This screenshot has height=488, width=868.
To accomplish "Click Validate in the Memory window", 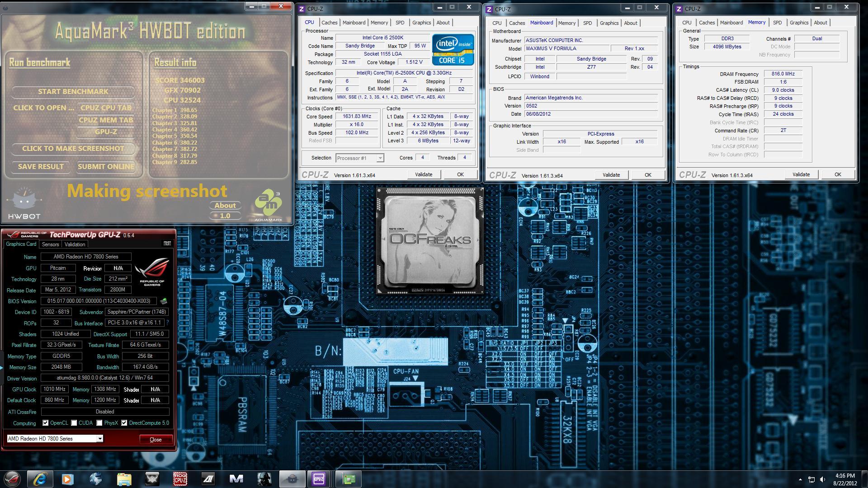I will pyautogui.click(x=801, y=174).
